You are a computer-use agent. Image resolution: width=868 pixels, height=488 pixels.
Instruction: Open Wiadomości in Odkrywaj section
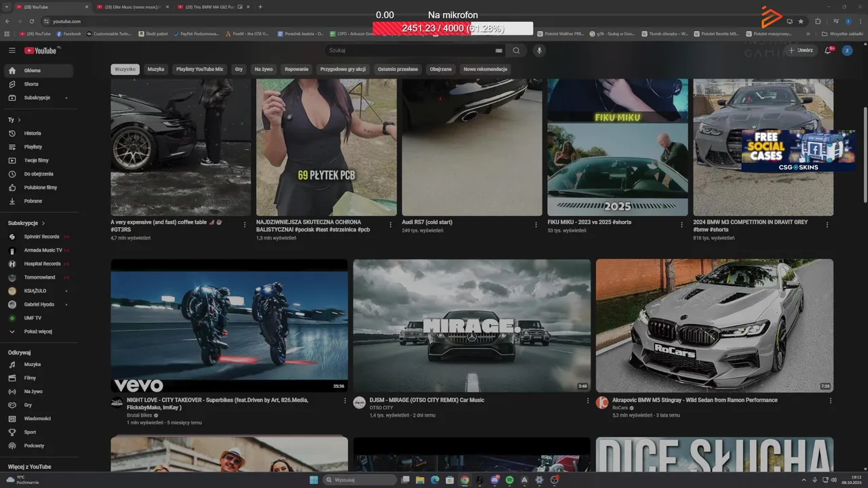click(38, 419)
